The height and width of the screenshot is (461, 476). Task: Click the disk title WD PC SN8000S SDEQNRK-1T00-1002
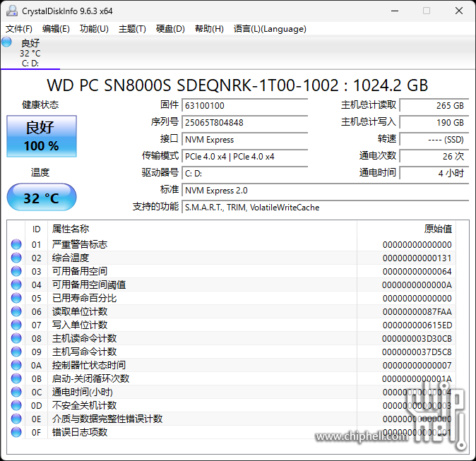click(x=193, y=85)
